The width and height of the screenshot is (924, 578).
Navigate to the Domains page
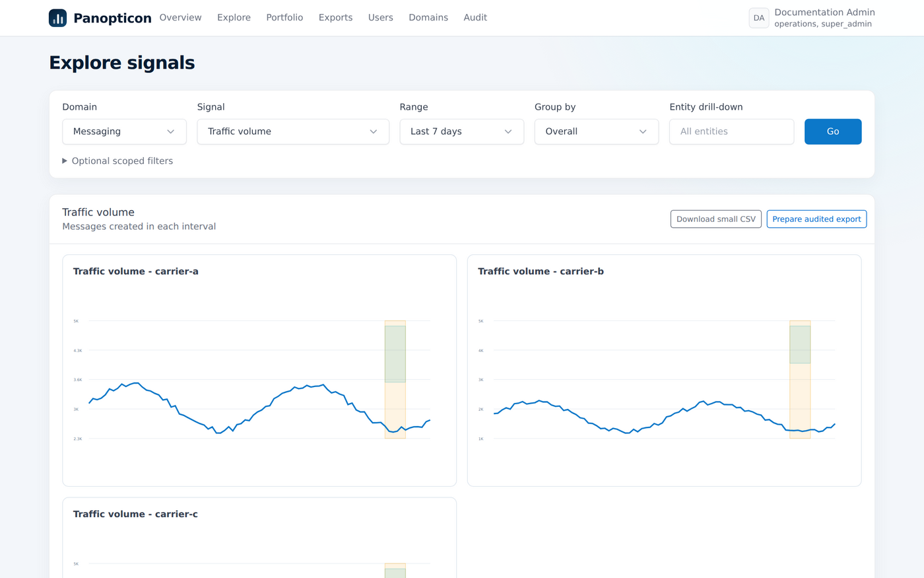[428, 18]
